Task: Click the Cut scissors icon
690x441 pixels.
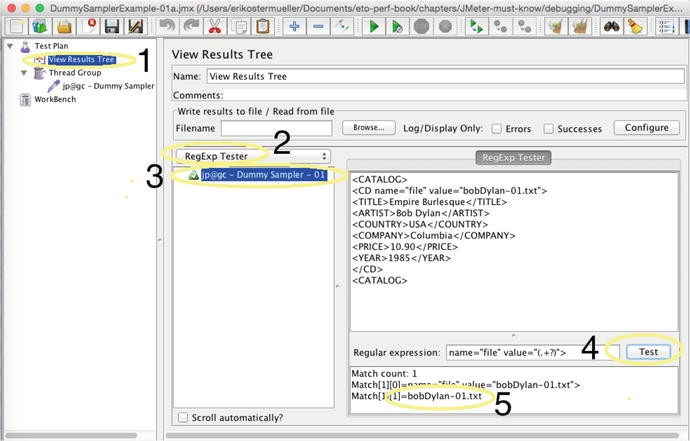Action: point(214,26)
